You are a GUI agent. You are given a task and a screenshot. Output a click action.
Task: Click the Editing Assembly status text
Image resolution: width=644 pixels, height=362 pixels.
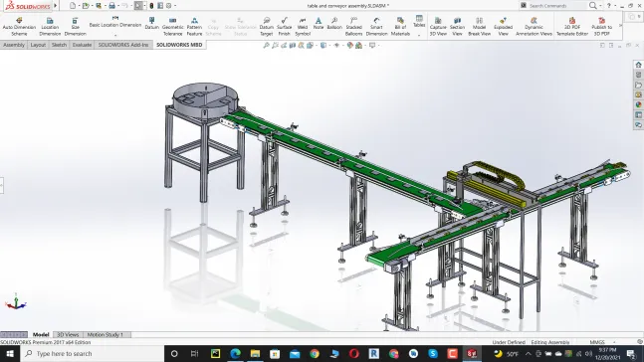pyautogui.click(x=550, y=342)
